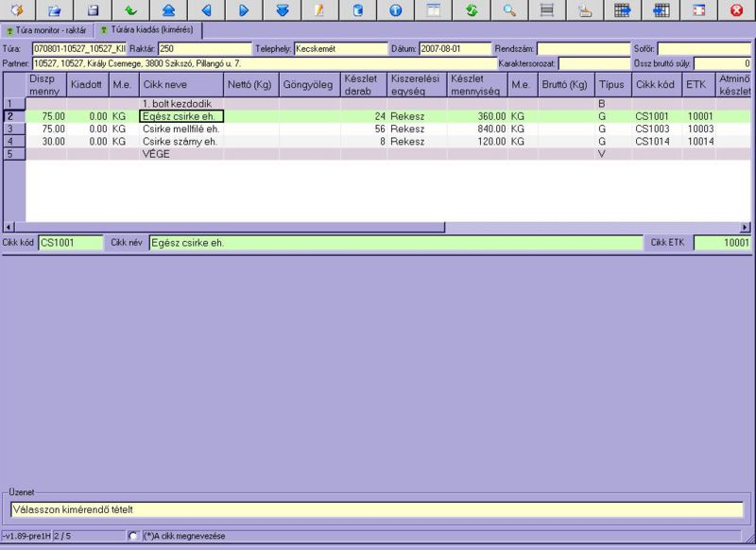This screenshot has height=550, width=756.
Task: Click the empty Sofőr field
Action: 704,49
